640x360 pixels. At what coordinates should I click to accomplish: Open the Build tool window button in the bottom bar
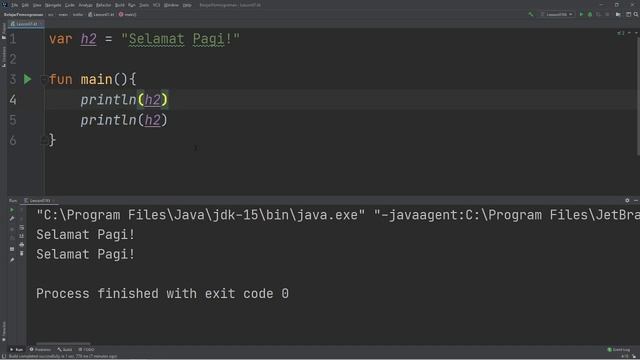[x=65, y=350]
